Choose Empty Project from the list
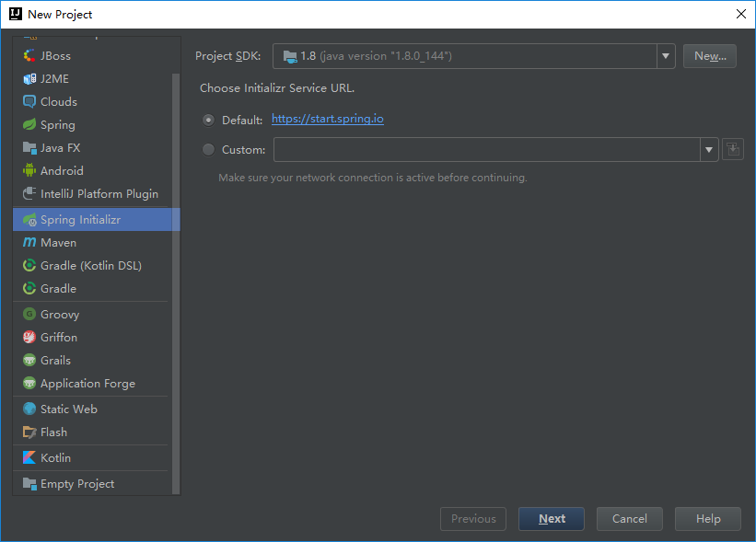The width and height of the screenshot is (756, 542). pyautogui.click(x=92, y=484)
